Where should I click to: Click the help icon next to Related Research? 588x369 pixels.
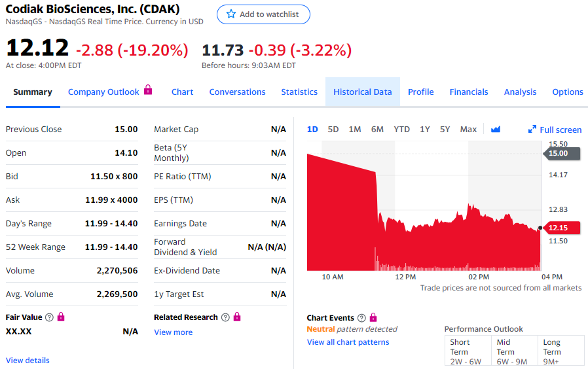pos(225,317)
